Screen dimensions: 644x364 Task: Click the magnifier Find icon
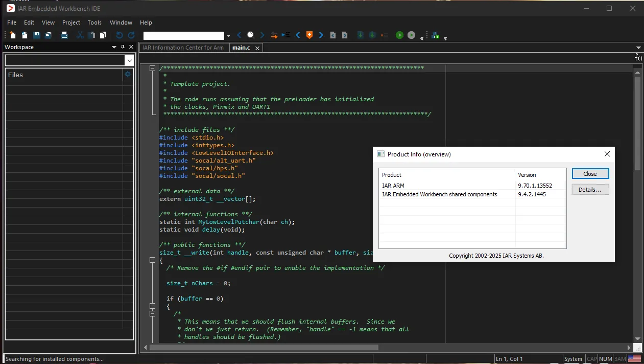250,35
